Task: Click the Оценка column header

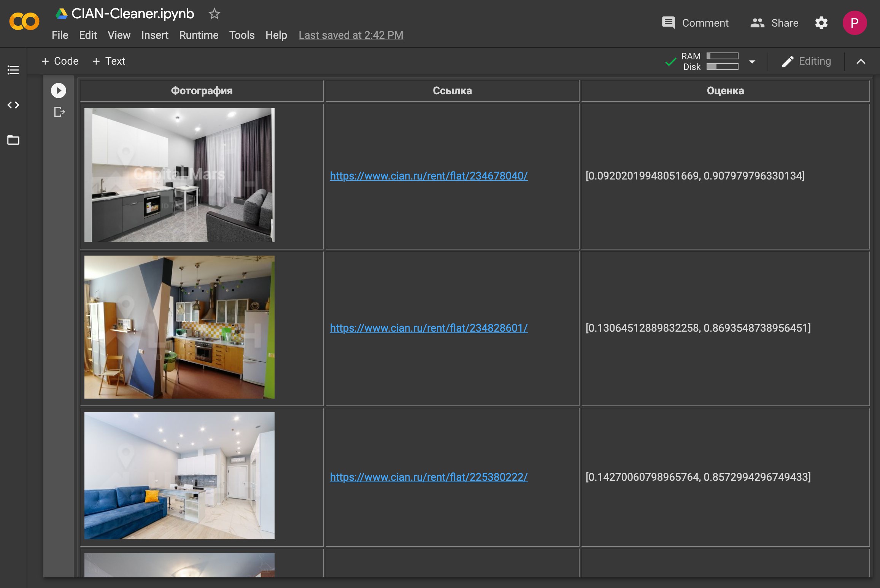Action: (725, 91)
